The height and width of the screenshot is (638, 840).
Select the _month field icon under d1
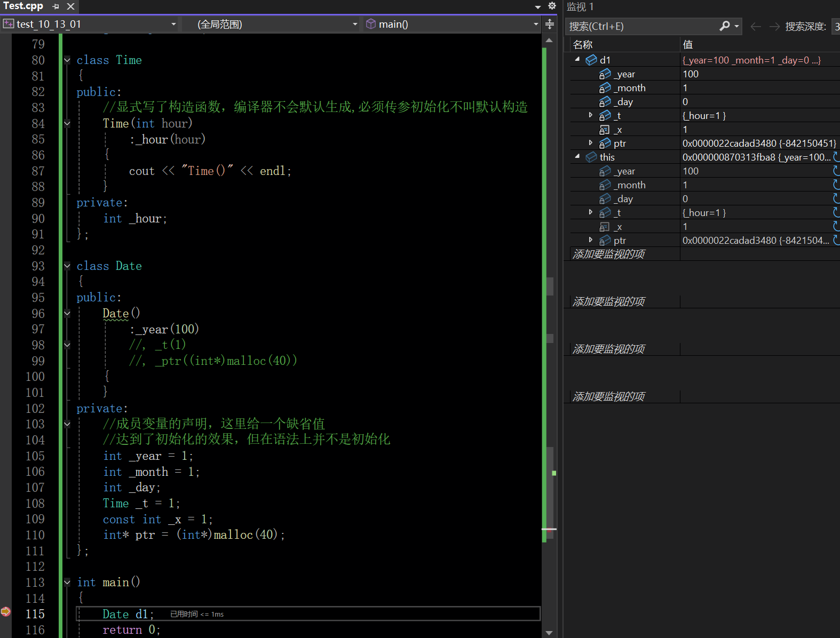(x=605, y=87)
